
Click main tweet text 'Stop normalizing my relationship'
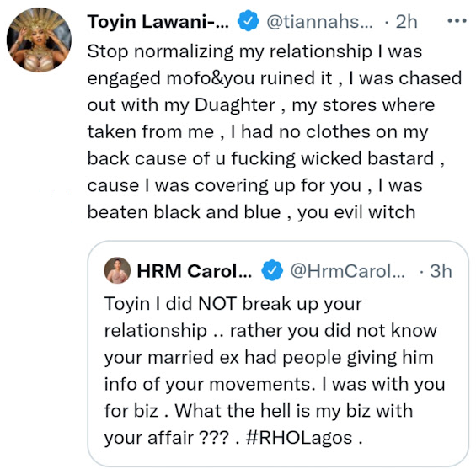pos(229,51)
